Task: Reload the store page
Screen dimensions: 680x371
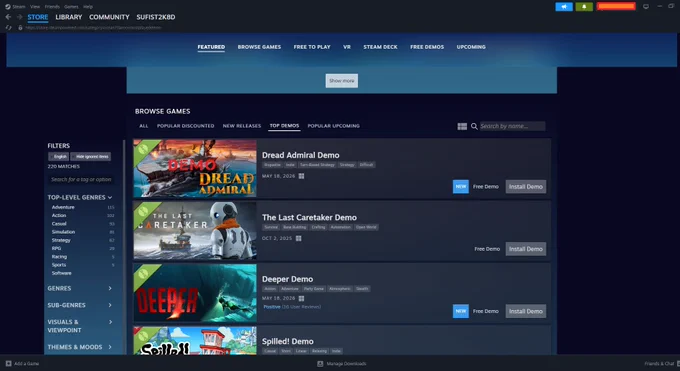Action: (x=8, y=27)
